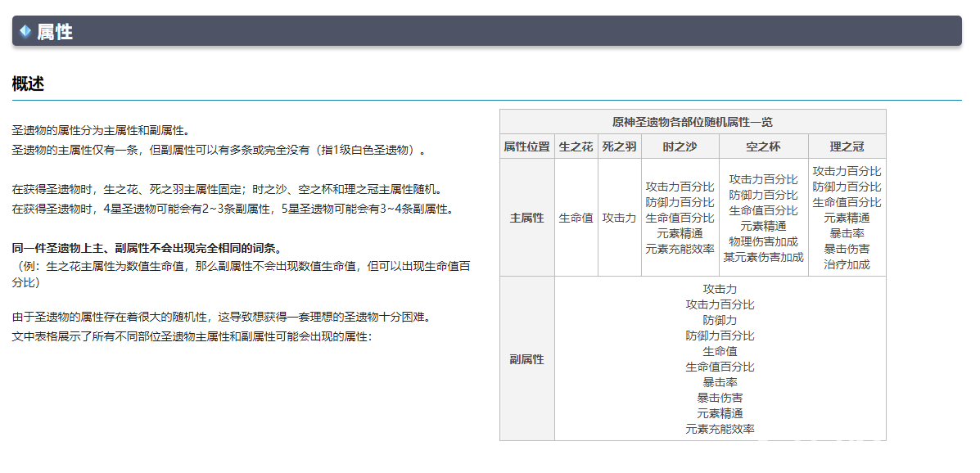Image resolution: width=980 pixels, height=473 pixels.
Task: Click 攻击力百分比 in the 时之沙 column
Action: pos(680,187)
